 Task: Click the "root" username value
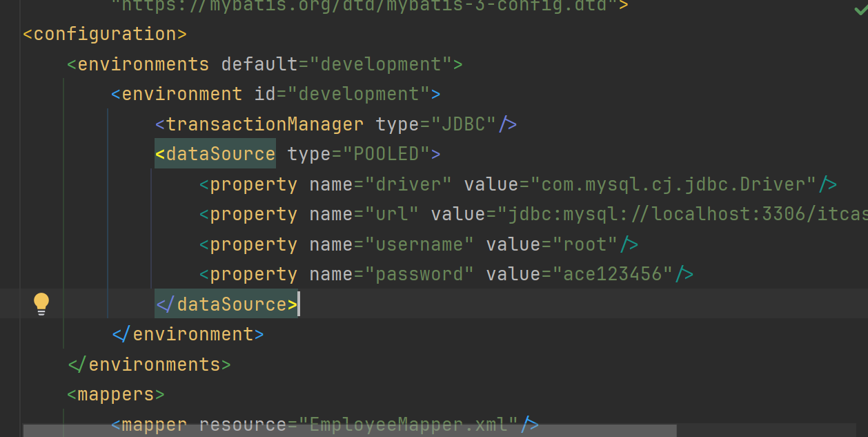pos(585,244)
